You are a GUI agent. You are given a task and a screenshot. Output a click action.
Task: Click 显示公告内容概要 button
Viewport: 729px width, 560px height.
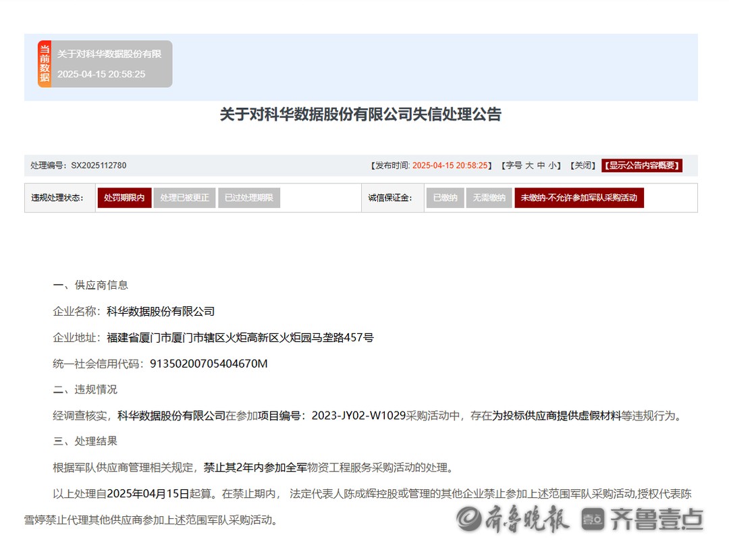point(642,165)
